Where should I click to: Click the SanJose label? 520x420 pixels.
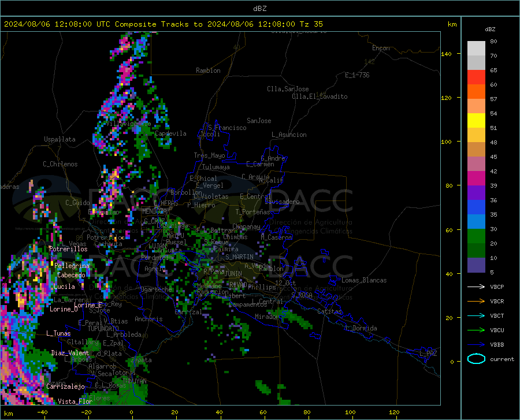click(x=259, y=121)
